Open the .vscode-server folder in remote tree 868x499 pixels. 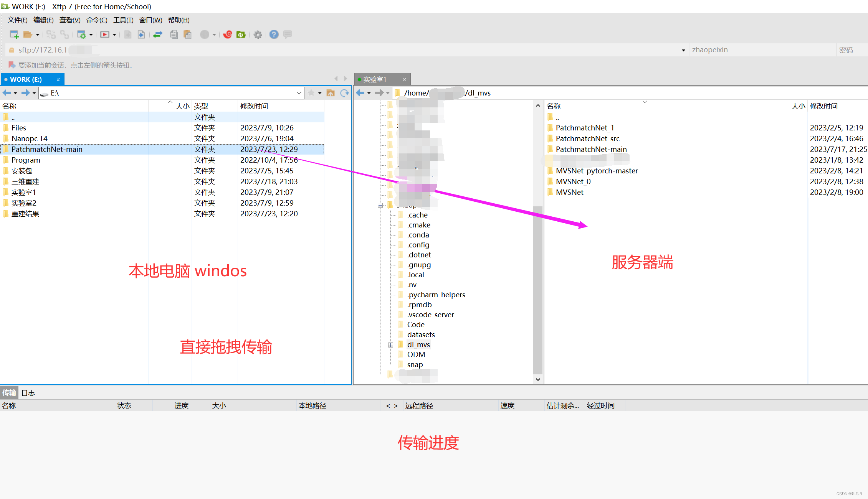[x=430, y=315]
